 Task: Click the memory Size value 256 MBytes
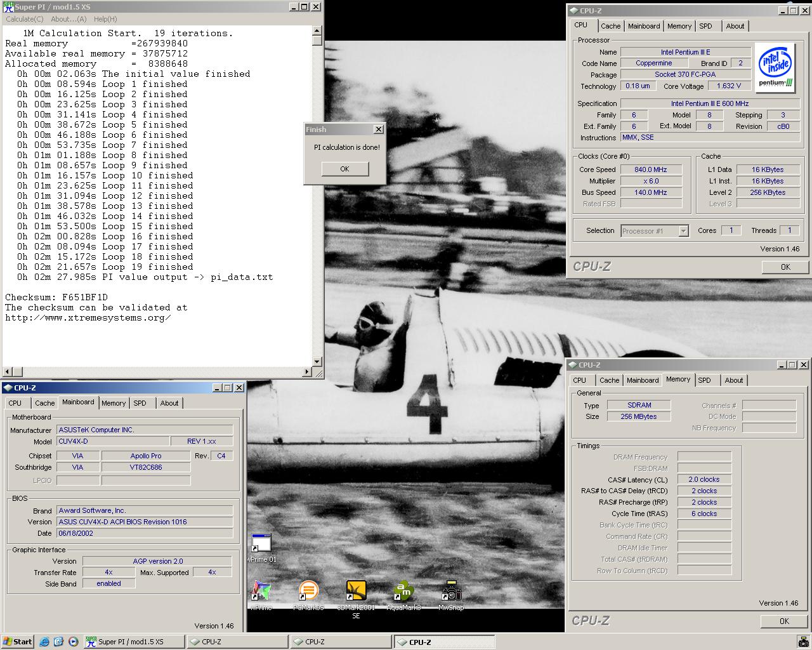tap(639, 416)
